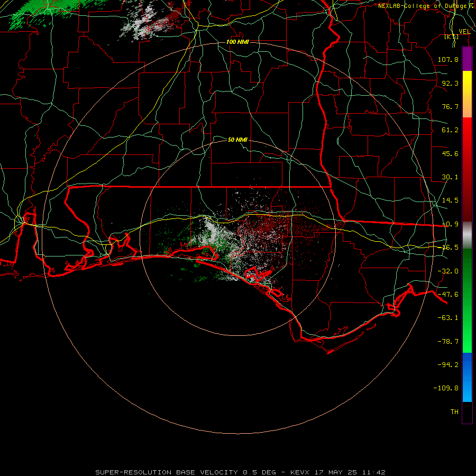
Task: Click the 14.5 legend value
Action: [450, 200]
